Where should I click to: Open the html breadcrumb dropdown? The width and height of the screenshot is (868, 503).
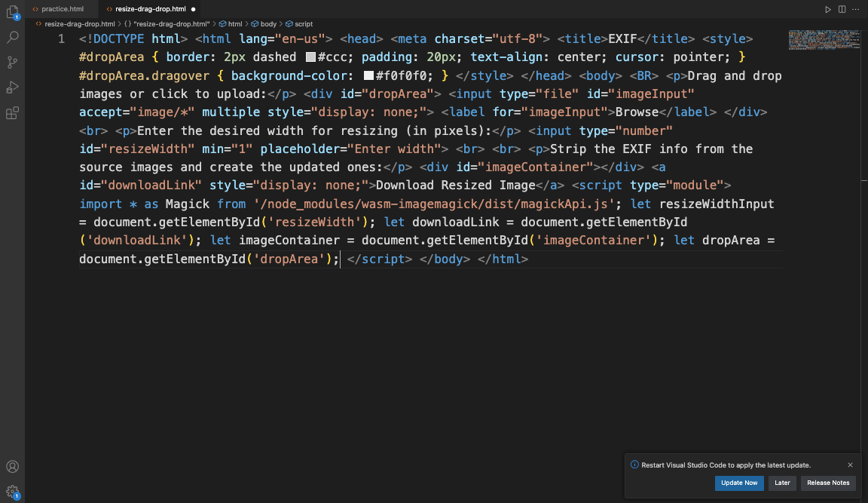click(236, 23)
